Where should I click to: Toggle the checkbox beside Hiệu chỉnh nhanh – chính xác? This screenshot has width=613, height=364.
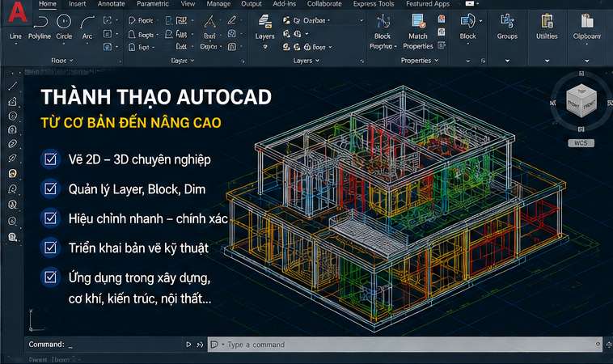tap(50, 218)
